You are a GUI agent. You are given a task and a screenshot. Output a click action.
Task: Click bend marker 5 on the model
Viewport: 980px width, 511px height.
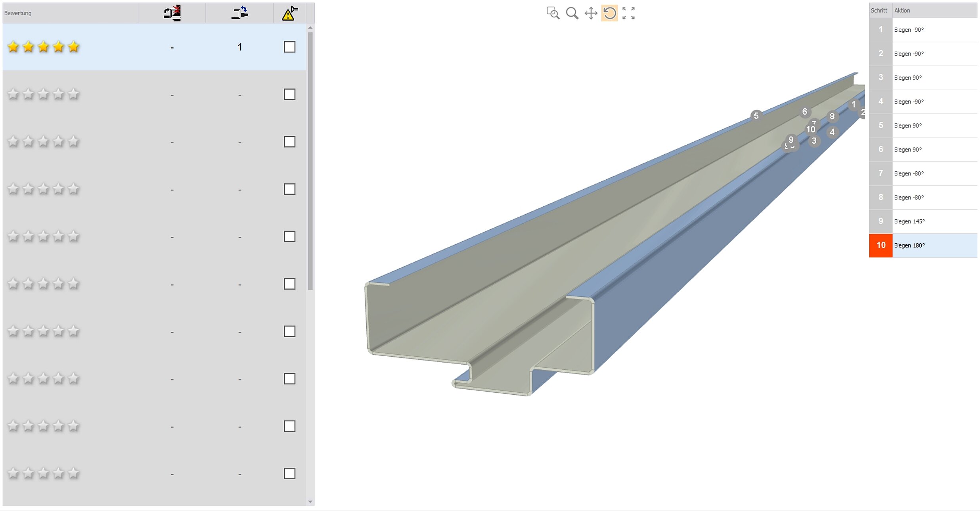(756, 115)
